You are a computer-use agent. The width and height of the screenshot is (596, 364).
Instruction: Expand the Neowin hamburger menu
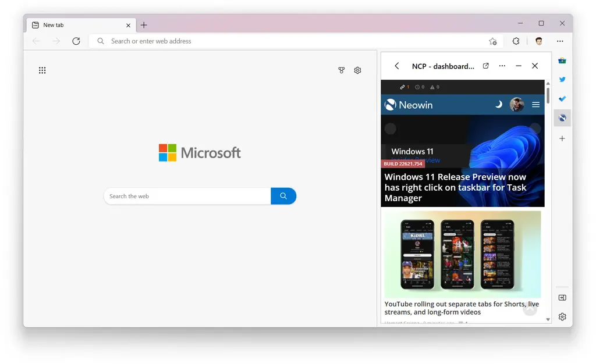tap(536, 105)
